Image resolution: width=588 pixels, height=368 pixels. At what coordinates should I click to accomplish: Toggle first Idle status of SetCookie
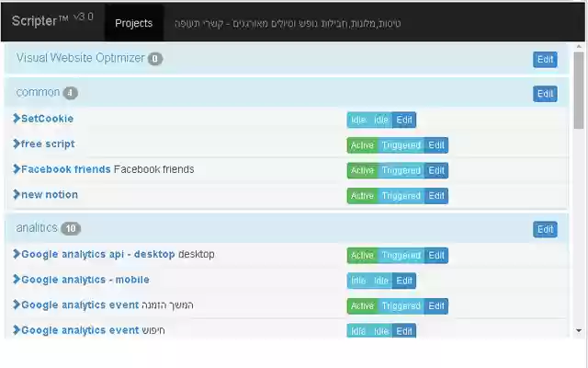tap(358, 120)
